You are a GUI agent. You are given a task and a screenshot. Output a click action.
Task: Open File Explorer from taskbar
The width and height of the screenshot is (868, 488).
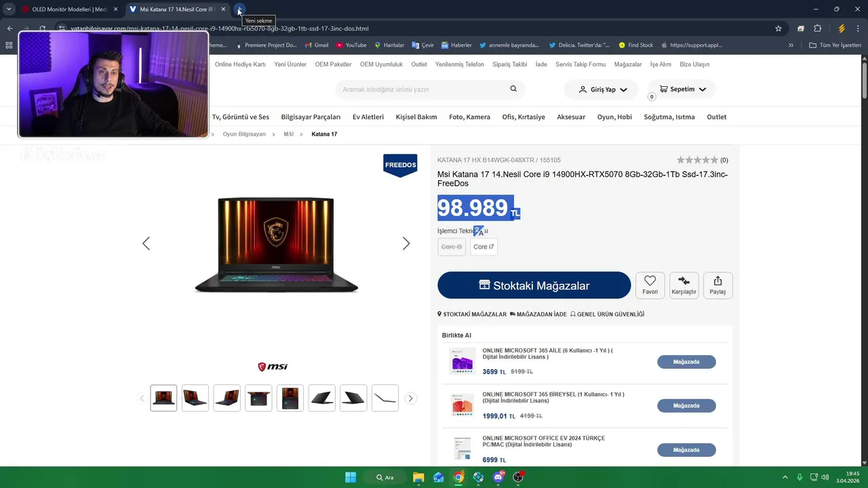[418, 477]
